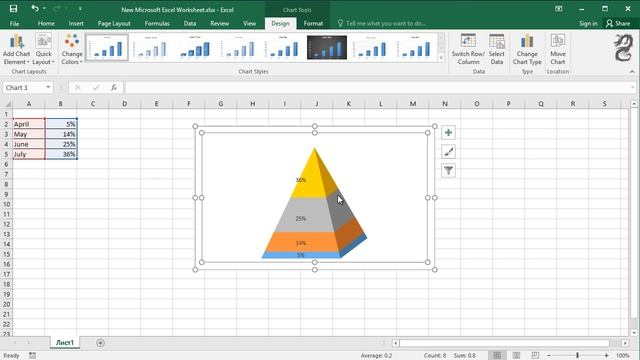Click the macro recording icon in the status bar

tap(32, 356)
